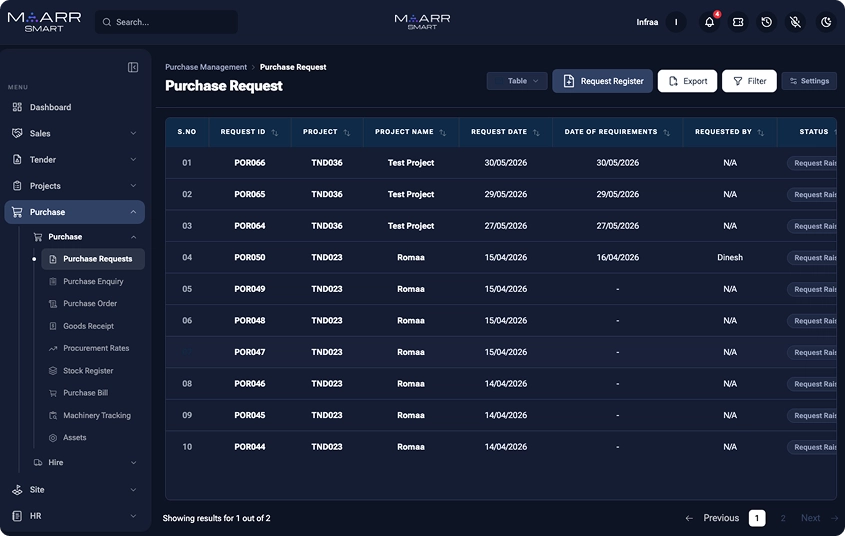
Task: Click request ID POR050
Action: [x=250, y=257]
